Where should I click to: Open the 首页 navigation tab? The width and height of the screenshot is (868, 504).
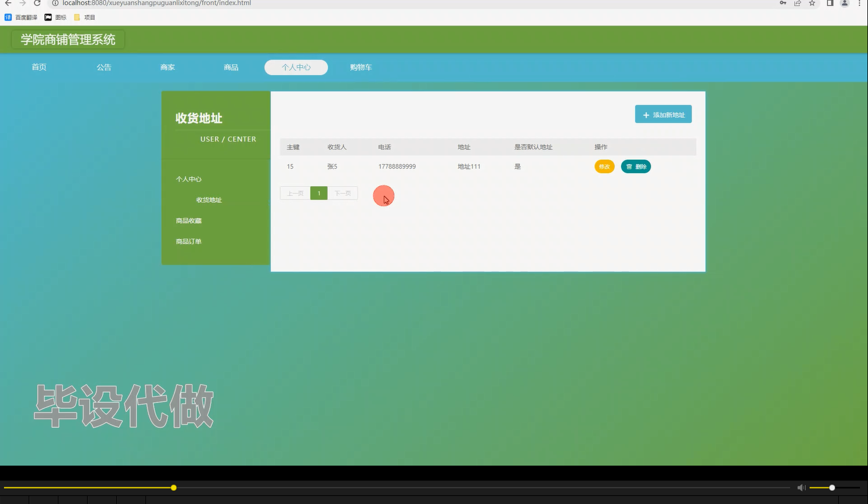38,67
